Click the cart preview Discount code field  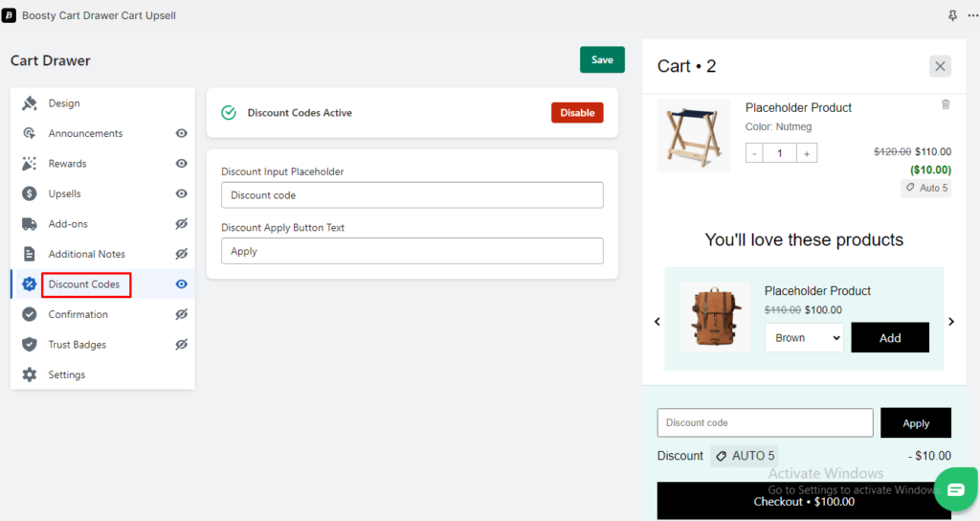765,422
